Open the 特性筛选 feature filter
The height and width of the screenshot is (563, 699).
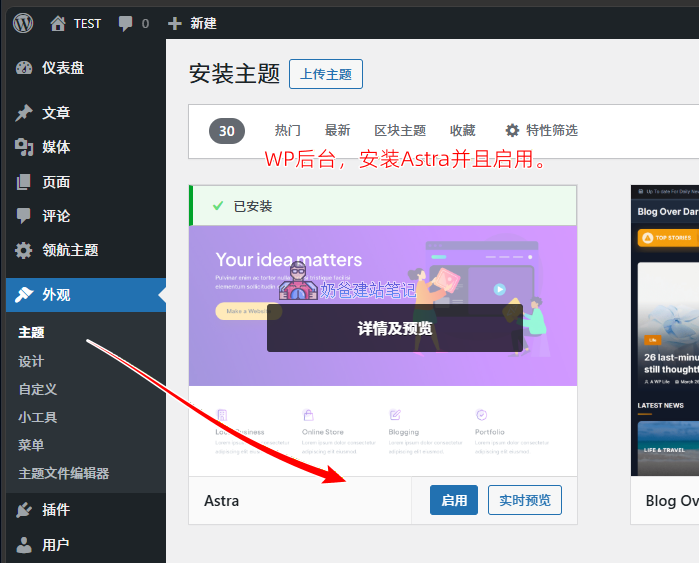(542, 131)
